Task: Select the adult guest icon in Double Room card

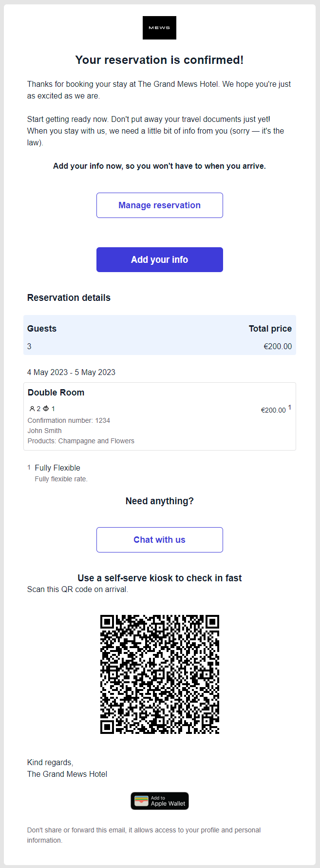Action: click(31, 409)
